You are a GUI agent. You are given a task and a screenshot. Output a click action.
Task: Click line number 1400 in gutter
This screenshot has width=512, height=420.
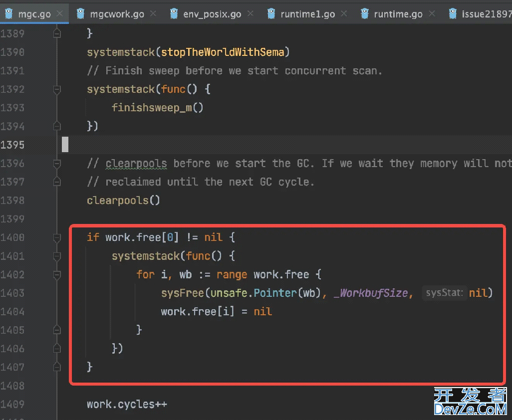[x=12, y=237]
